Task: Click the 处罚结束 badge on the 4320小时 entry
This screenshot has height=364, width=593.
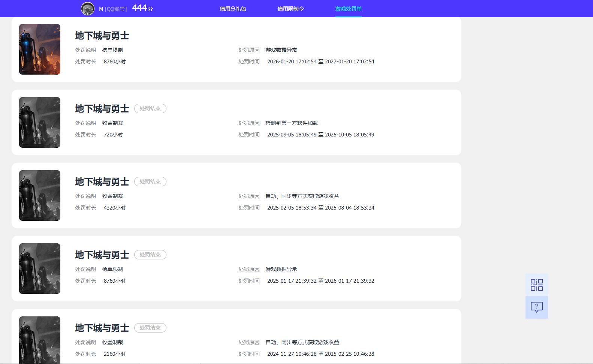Action: pos(150,182)
